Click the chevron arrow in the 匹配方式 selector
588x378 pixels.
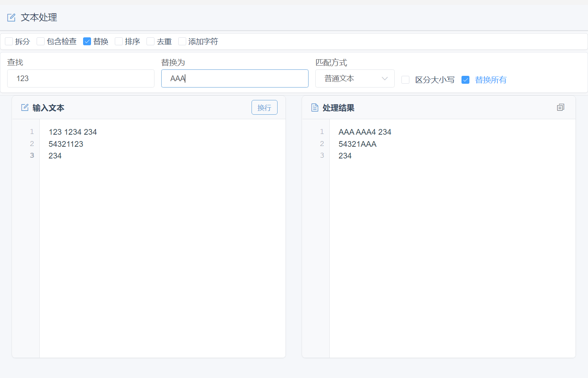pyautogui.click(x=385, y=78)
